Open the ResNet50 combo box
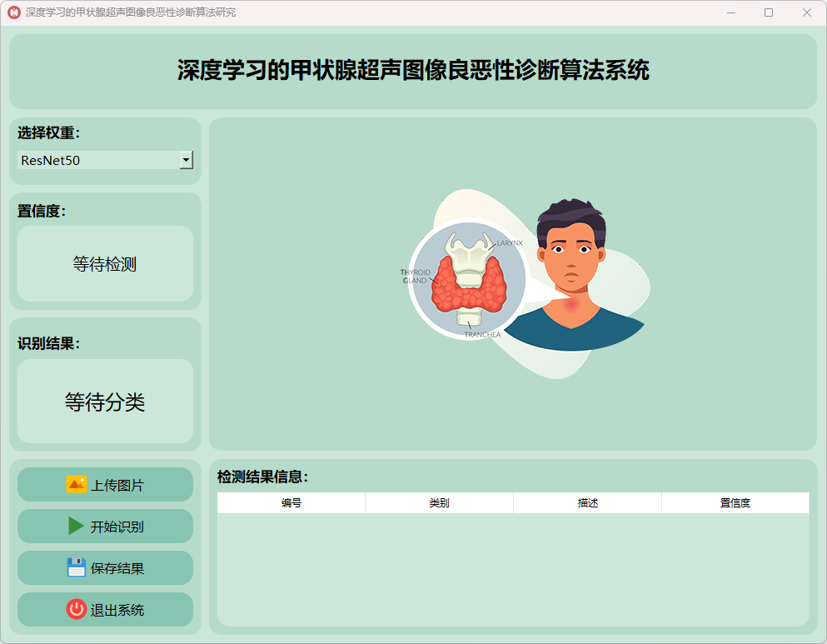This screenshot has width=827, height=644. (x=98, y=160)
